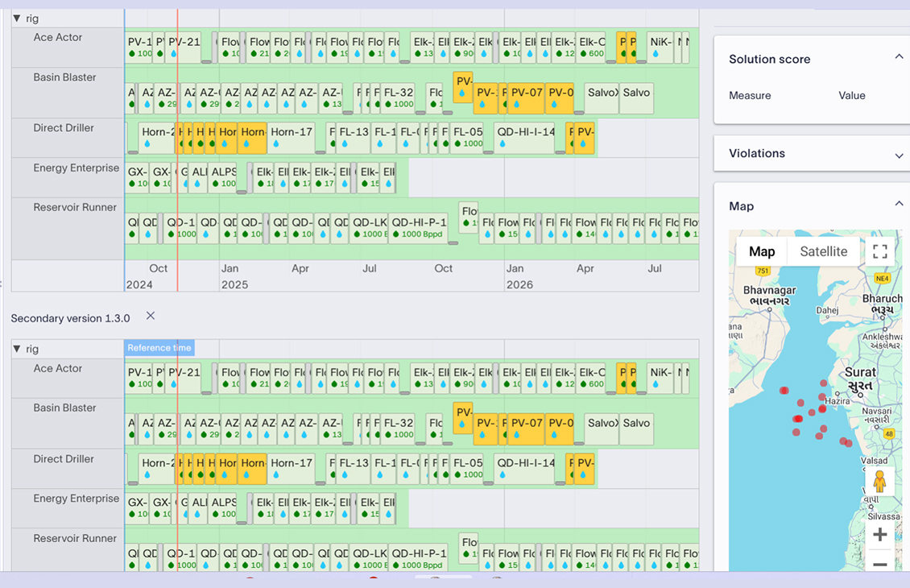Click the Reference time label in the lower chart
This screenshot has width=910, height=588.
[159, 347]
